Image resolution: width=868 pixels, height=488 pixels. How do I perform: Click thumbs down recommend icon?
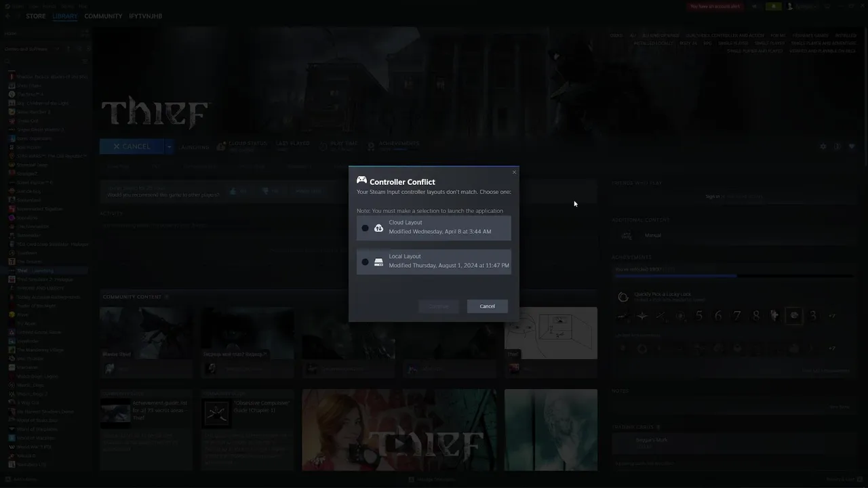click(x=265, y=191)
